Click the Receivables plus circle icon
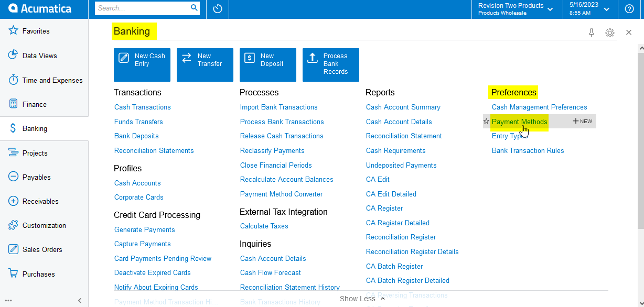The height and width of the screenshot is (307, 644). click(x=13, y=201)
